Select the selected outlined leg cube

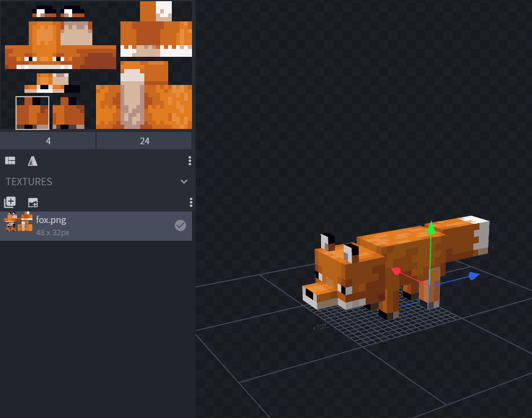click(430, 288)
